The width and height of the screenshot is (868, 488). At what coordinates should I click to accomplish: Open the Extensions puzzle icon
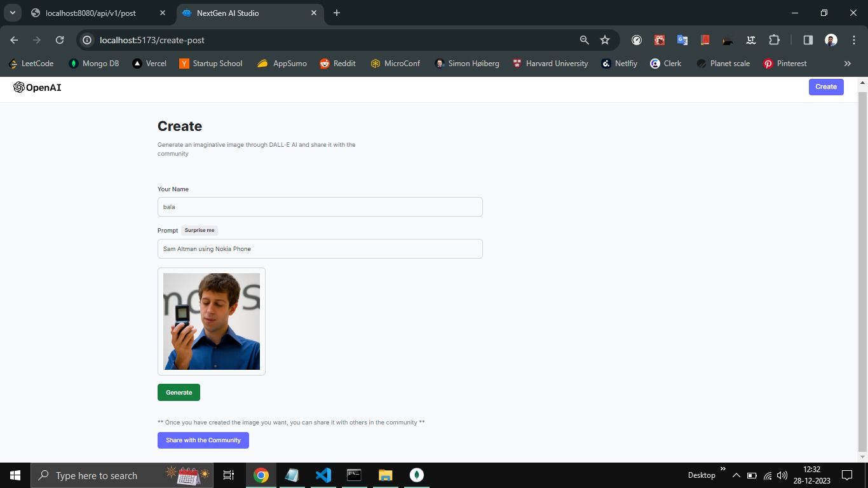pos(774,40)
